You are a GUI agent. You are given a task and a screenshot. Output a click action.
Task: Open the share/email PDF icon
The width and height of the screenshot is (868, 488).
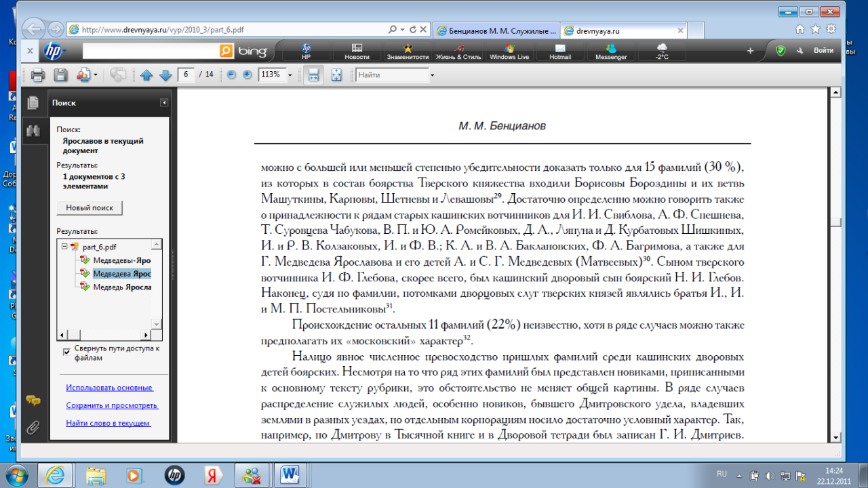(x=84, y=75)
